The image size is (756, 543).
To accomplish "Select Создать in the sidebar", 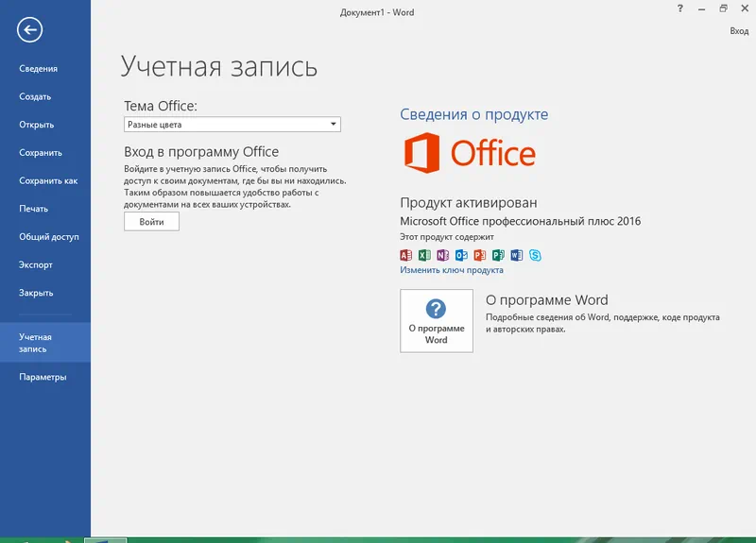I will coord(35,96).
